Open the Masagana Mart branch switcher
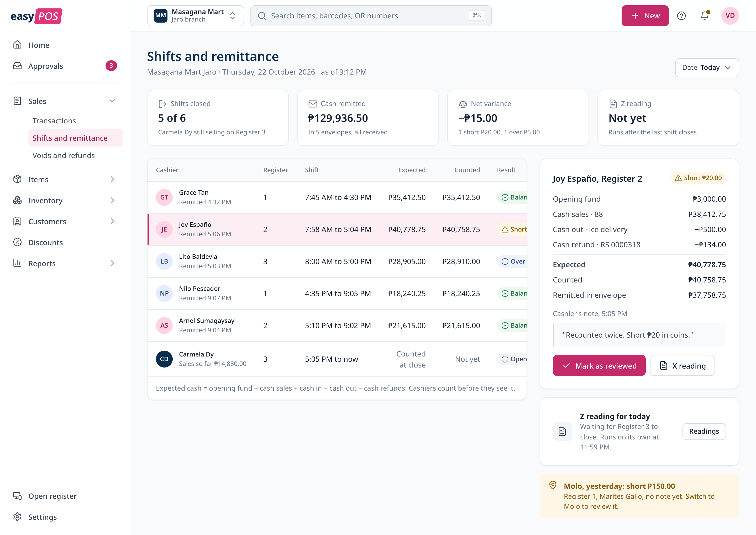Viewport: 756px width, 535px height. tap(195, 16)
